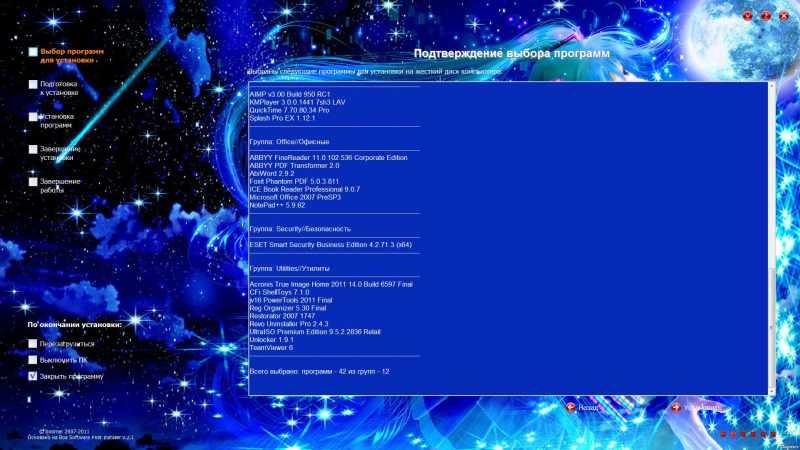Image resolution: width=800 pixels, height=450 pixels.
Task: Click the list scrollbar's up arrow
Action: pos(771,86)
